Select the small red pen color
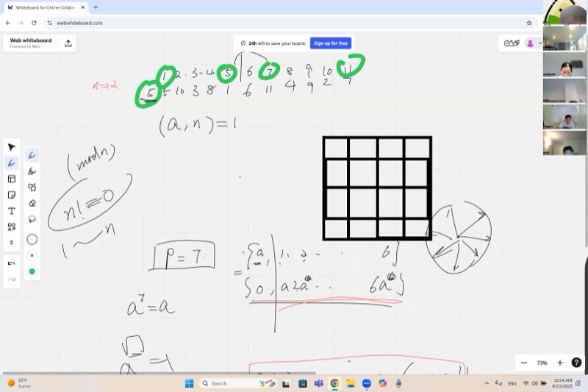Viewport: 588px width, 392px height. 32,255
